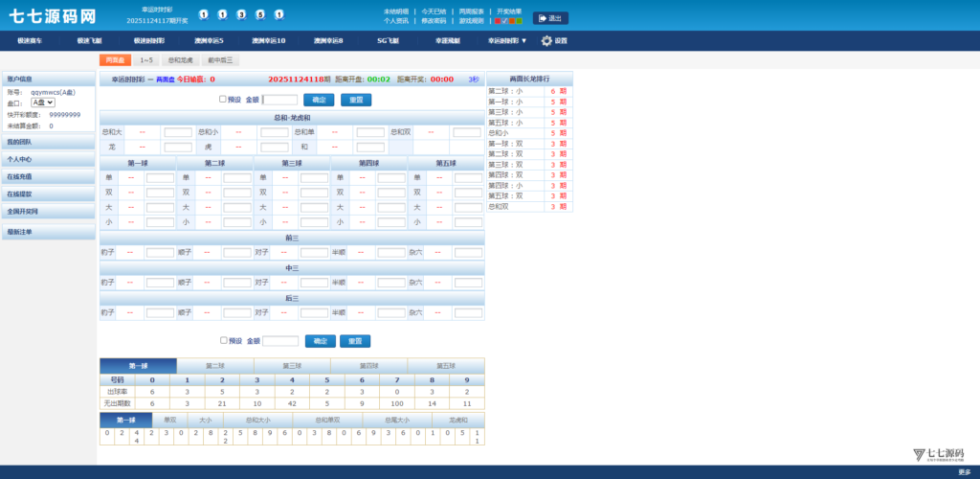Open the 两周报表 link
Screen dimensions: 980x479
pos(471,11)
